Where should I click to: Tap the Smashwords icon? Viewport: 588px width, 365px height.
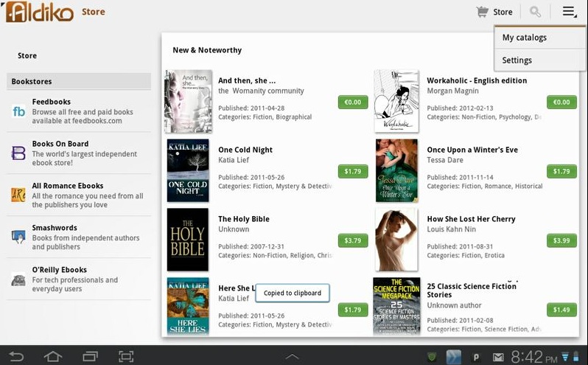[x=18, y=237]
